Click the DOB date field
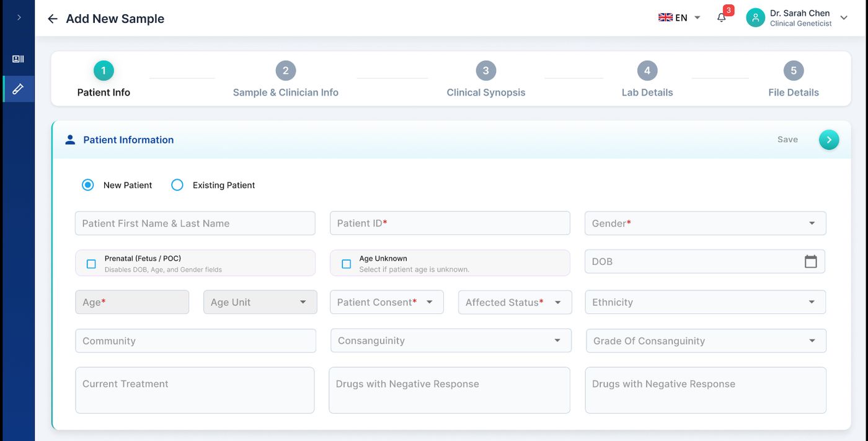The width and height of the screenshot is (868, 441). coord(704,262)
